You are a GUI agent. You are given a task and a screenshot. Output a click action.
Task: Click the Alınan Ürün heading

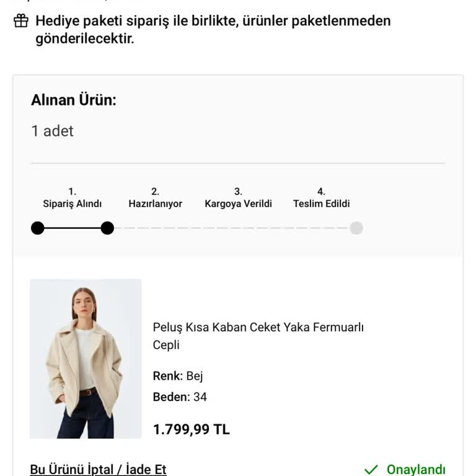pos(74,100)
